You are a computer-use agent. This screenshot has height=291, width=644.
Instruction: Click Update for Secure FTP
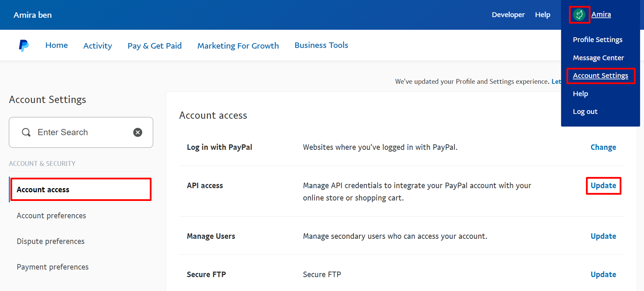pos(603,274)
